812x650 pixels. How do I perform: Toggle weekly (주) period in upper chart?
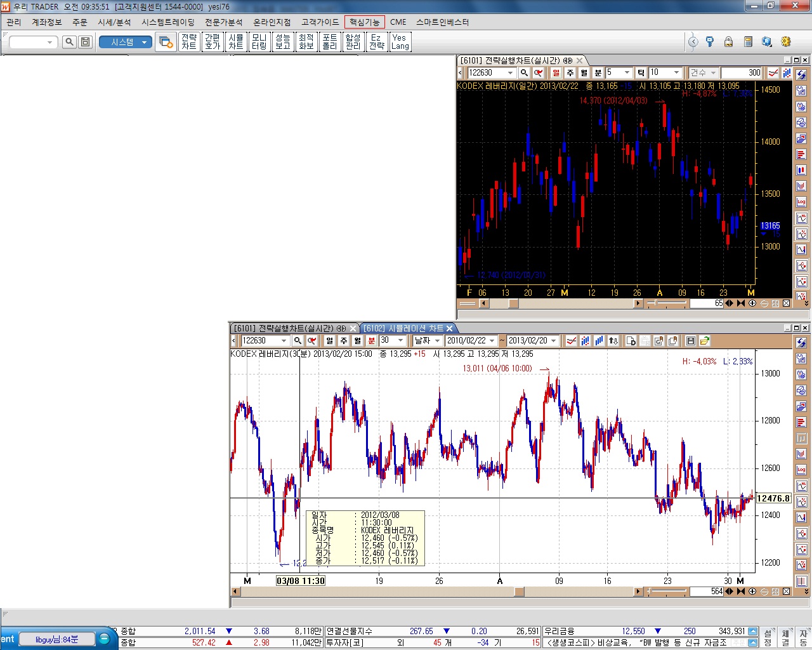tap(570, 73)
